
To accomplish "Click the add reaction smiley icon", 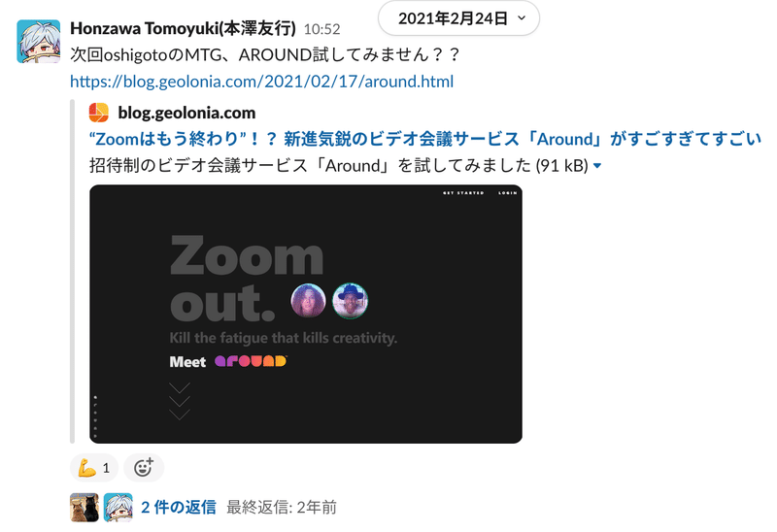I will (x=144, y=468).
